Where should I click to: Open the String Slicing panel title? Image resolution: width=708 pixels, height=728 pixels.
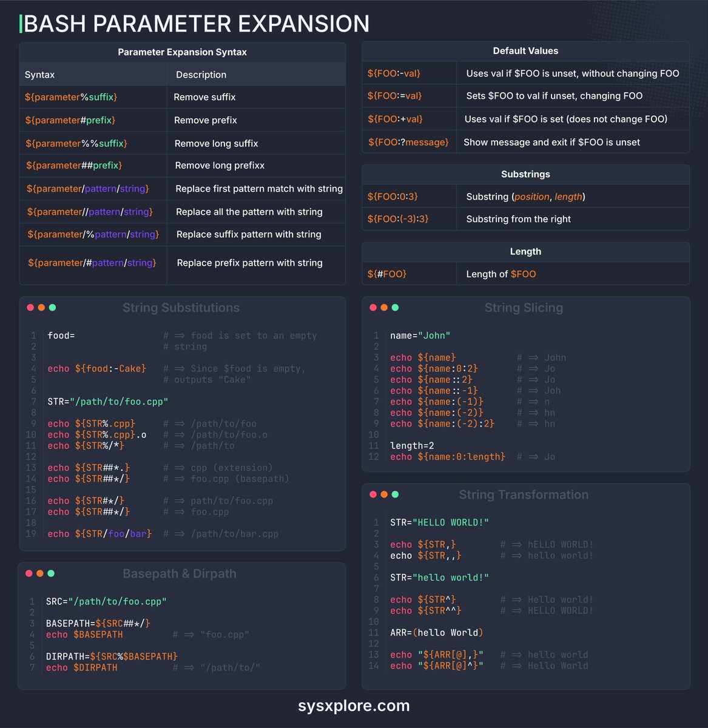[x=524, y=308]
